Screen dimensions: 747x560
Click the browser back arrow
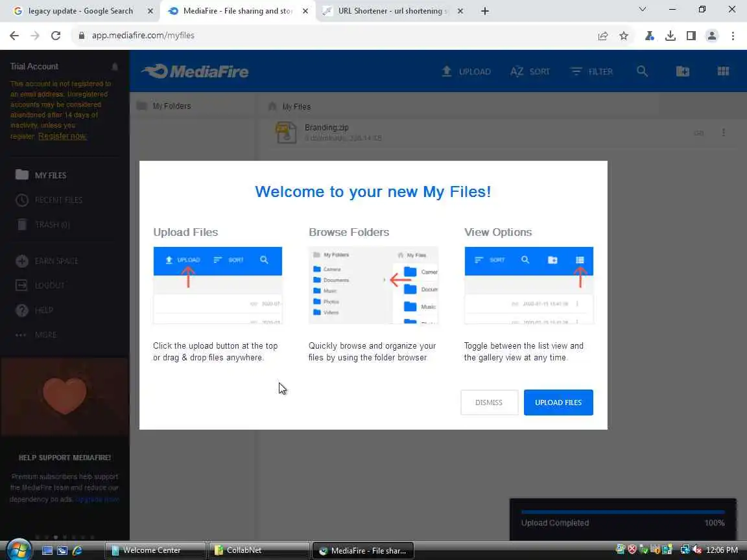pyautogui.click(x=14, y=36)
